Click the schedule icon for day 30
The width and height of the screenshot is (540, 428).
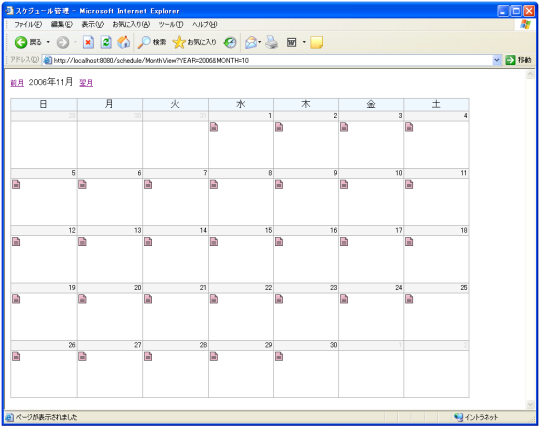[279, 357]
